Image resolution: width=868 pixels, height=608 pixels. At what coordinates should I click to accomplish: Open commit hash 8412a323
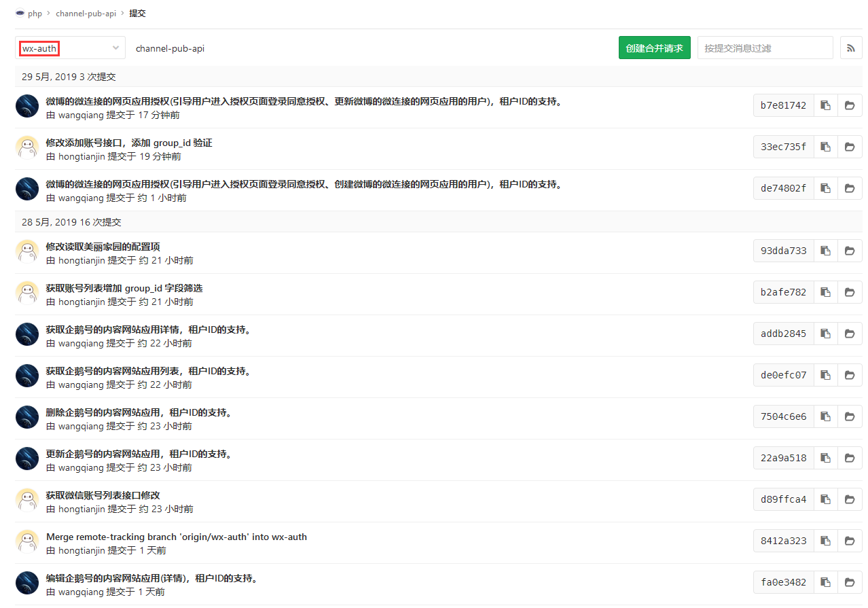(783, 541)
